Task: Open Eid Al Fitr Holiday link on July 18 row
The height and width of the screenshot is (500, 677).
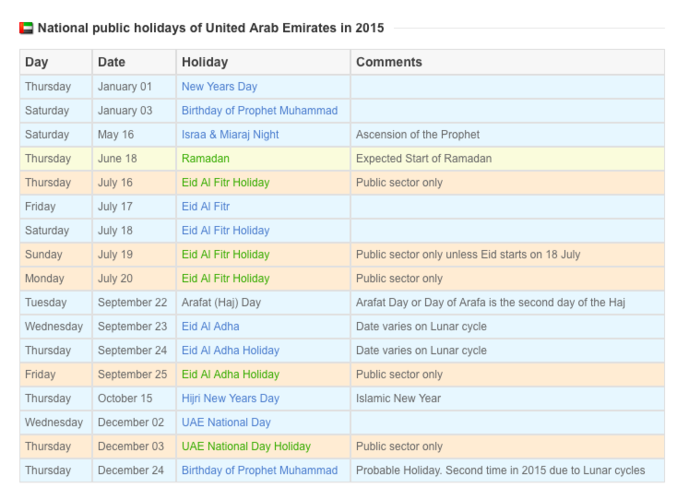Action: pyautogui.click(x=225, y=231)
